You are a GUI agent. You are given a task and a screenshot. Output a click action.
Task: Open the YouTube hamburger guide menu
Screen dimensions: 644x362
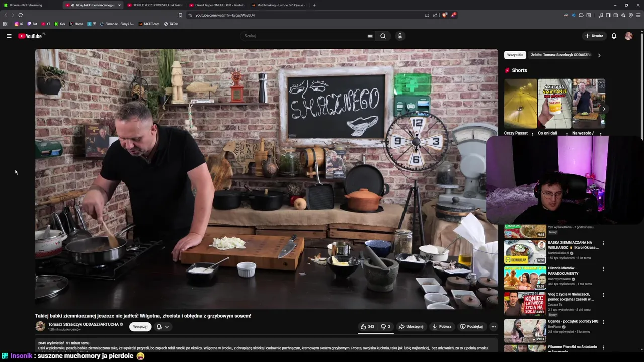coord(9,36)
